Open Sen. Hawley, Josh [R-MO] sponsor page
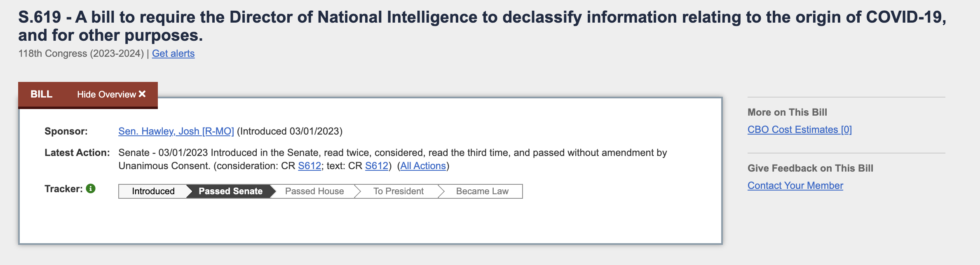Screen dimensions: 980x265 click(x=176, y=132)
